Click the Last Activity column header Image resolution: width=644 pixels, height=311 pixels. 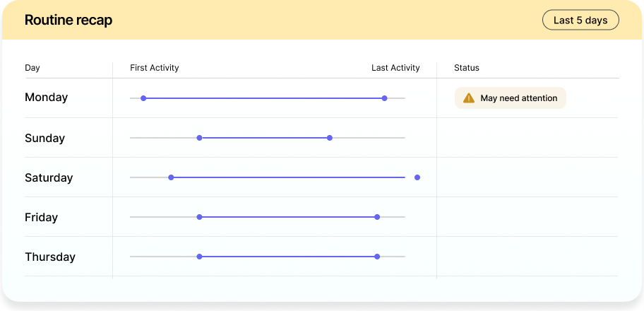(395, 68)
